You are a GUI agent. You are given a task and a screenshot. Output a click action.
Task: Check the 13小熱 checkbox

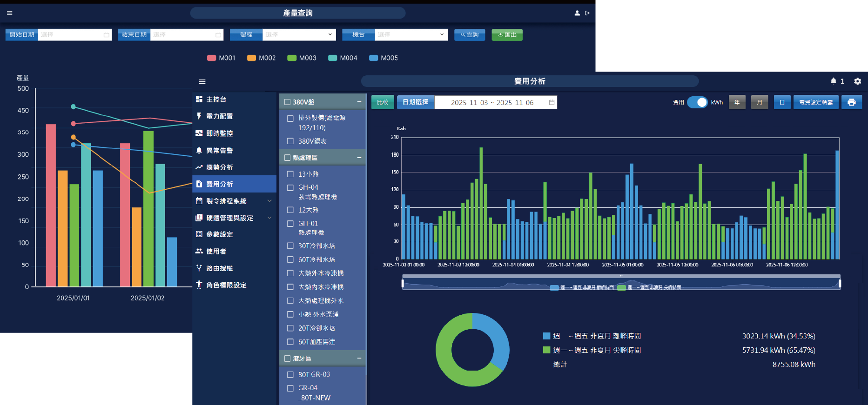tap(290, 174)
